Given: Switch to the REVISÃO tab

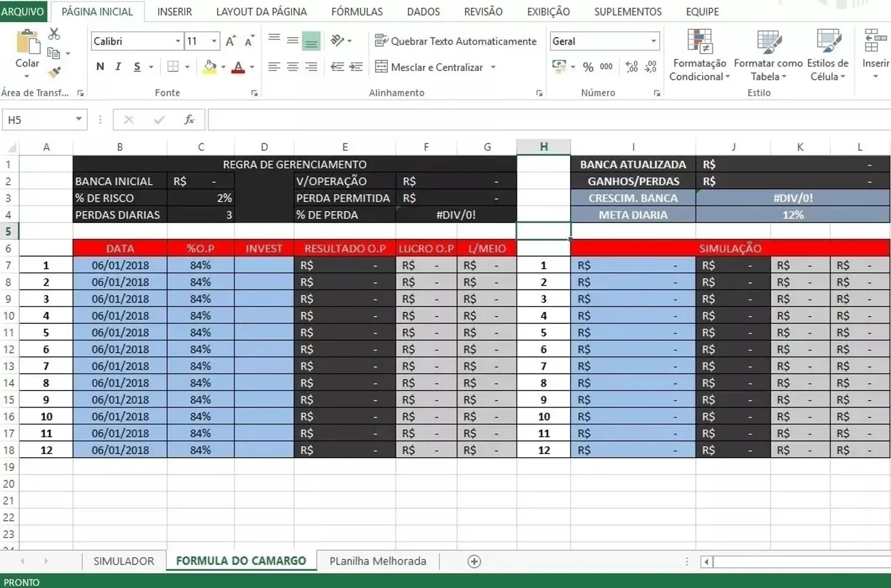Looking at the screenshot, I should tap(483, 11).
